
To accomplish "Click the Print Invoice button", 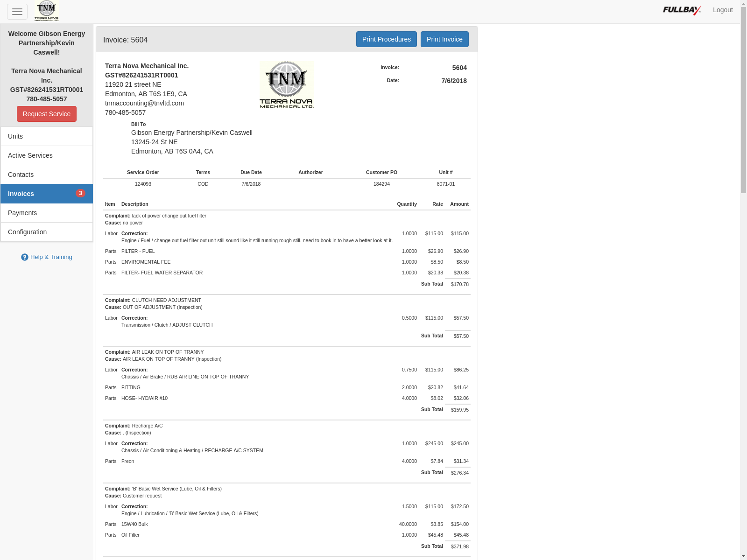I will click(x=444, y=39).
